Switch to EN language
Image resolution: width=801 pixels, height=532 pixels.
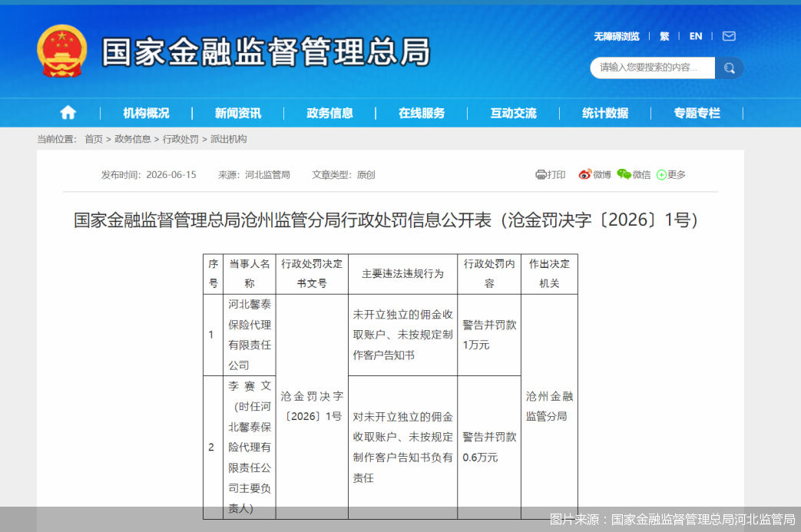696,36
